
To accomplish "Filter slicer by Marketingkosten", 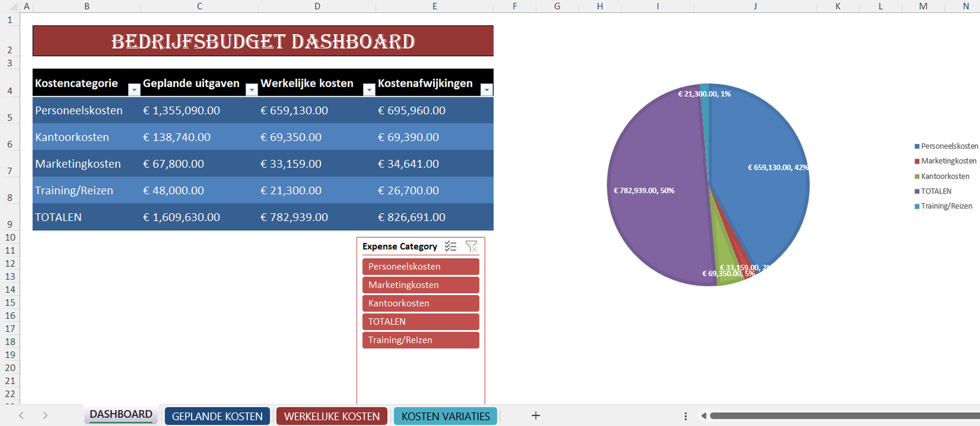I will click(x=421, y=285).
